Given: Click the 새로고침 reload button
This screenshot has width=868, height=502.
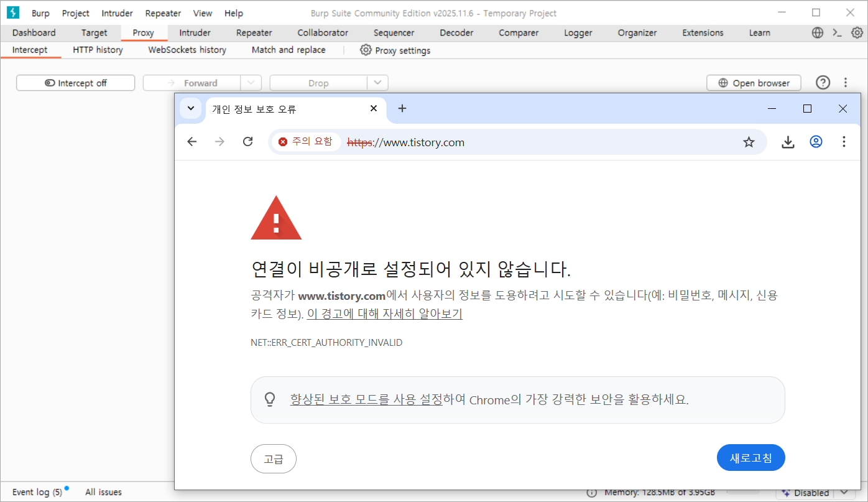Looking at the screenshot, I should (751, 458).
